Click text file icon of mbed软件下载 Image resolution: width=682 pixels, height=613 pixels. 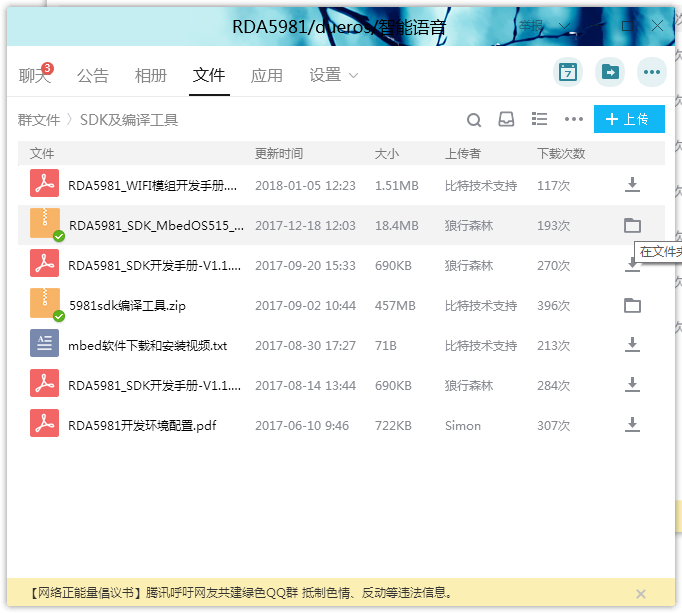pos(44,343)
